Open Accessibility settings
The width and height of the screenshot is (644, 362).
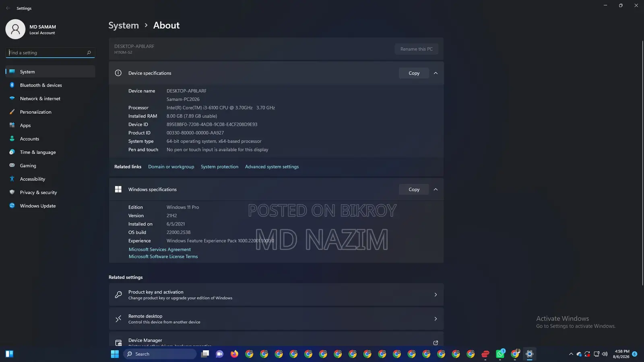click(x=50, y=179)
